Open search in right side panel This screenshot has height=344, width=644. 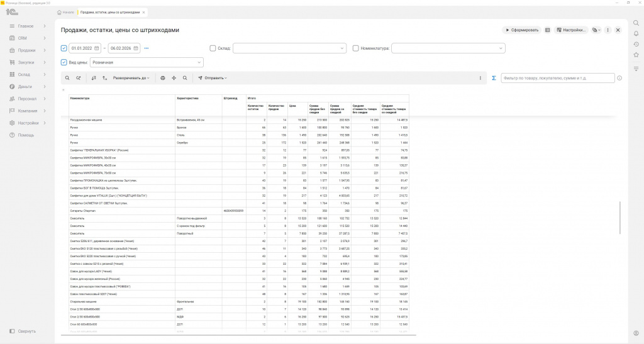click(636, 23)
